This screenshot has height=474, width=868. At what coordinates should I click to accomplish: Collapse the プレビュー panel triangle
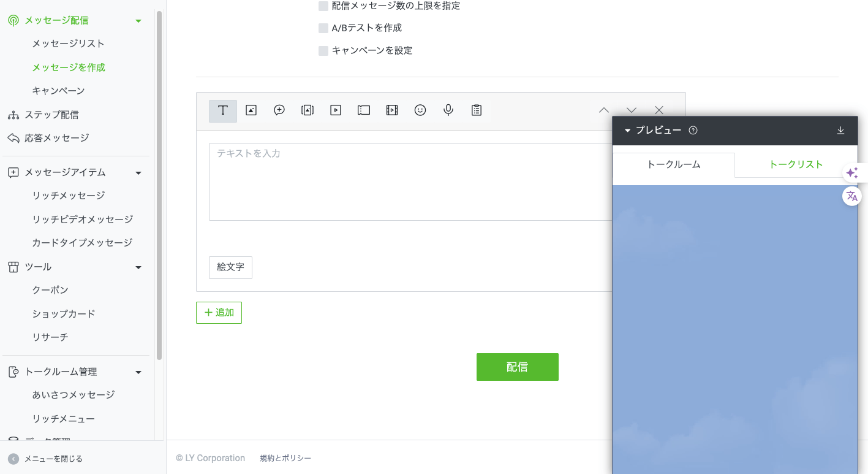(x=627, y=131)
